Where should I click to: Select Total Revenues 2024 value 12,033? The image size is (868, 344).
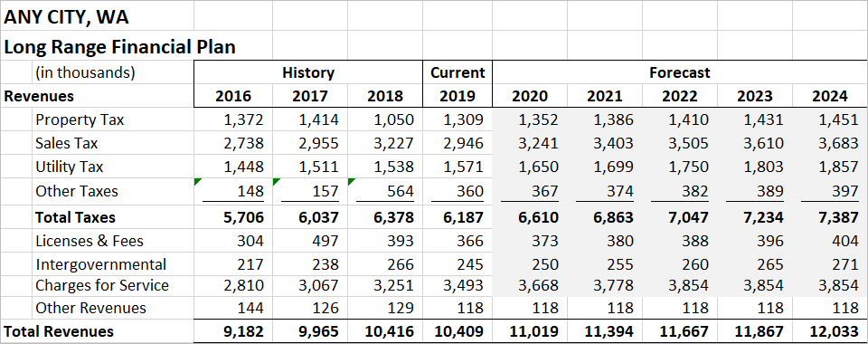pyautogui.click(x=834, y=331)
